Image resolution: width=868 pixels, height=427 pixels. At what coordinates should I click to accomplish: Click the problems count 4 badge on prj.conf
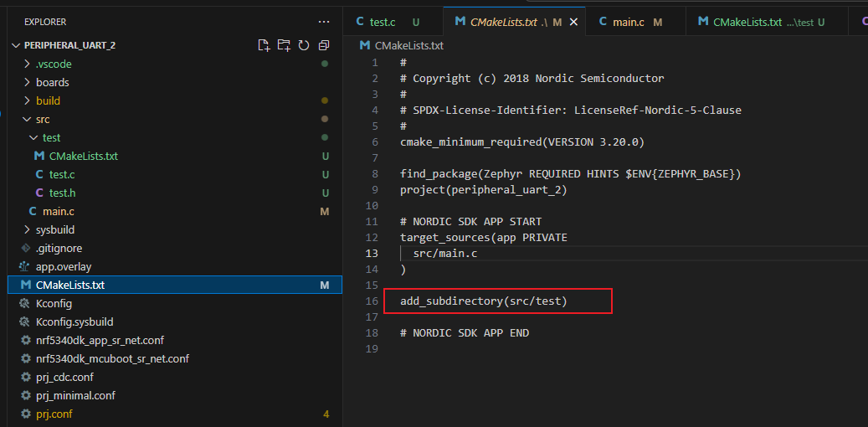pyautogui.click(x=326, y=414)
